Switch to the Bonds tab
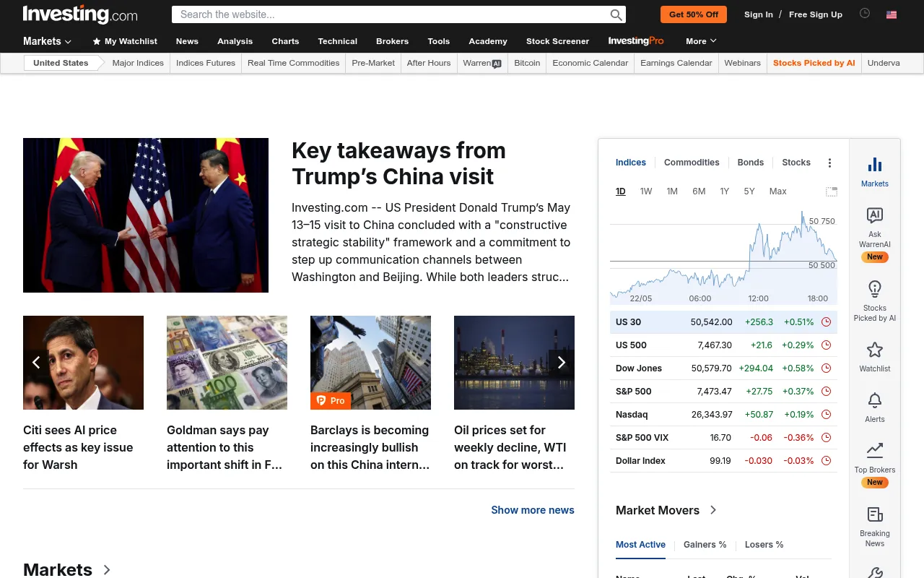 [x=751, y=163]
